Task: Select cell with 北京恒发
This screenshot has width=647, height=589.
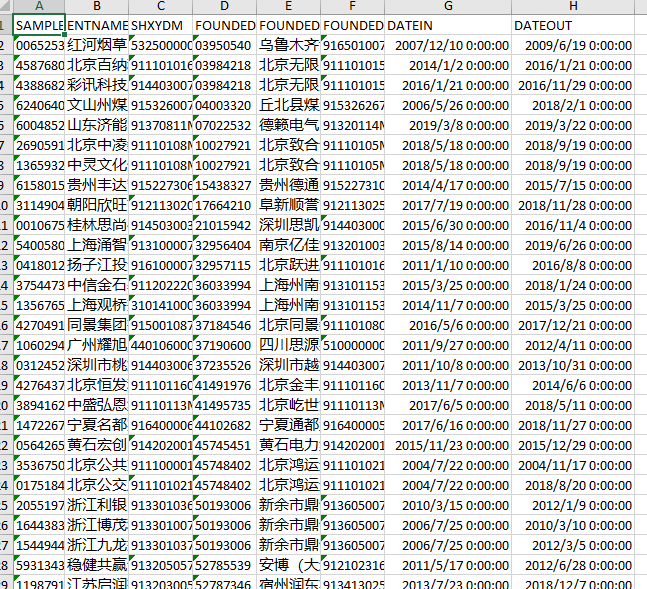Action: pyautogui.click(x=97, y=386)
